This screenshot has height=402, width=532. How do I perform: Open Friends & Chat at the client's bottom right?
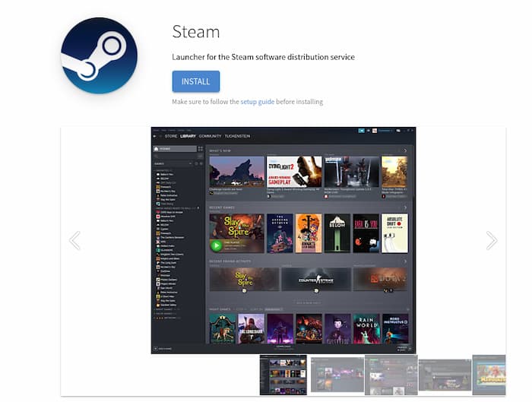tap(404, 348)
